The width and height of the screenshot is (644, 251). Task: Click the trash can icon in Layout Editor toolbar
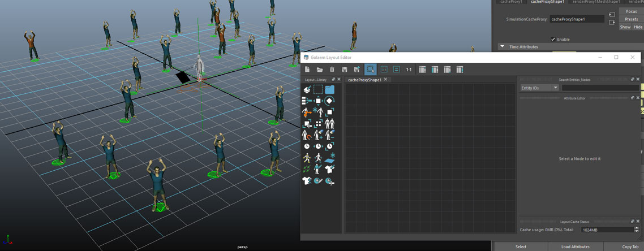pyautogui.click(x=332, y=70)
